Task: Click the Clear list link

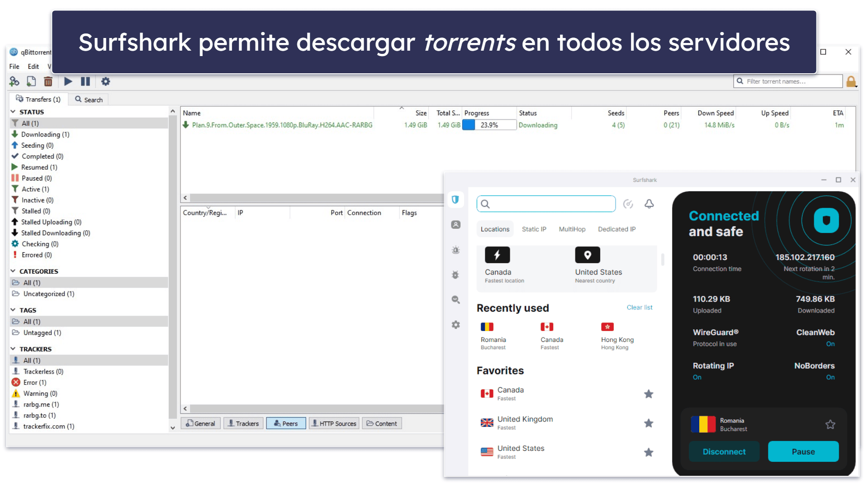Action: click(639, 308)
